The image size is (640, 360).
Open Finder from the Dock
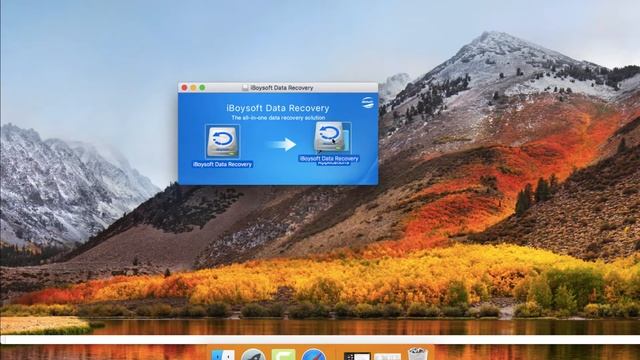pyautogui.click(x=223, y=355)
